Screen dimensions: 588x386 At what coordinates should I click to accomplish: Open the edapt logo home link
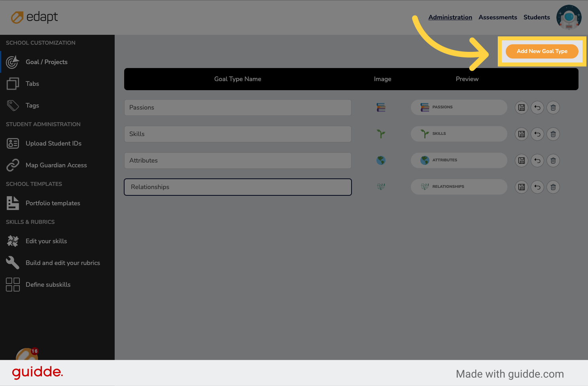(x=34, y=17)
